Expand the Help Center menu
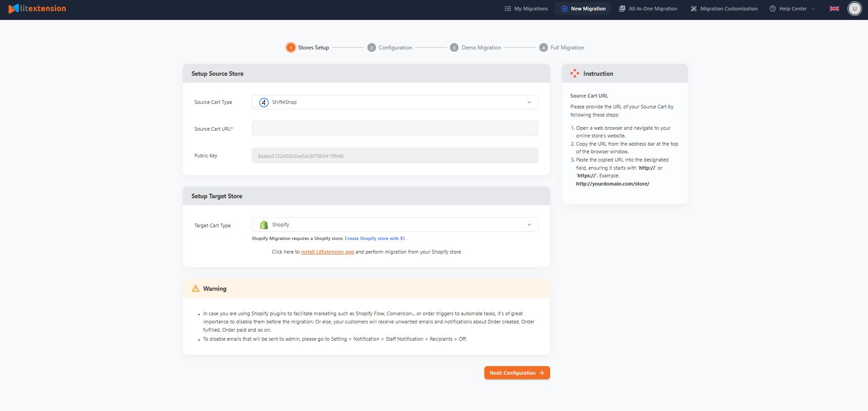Screen dimensions: 868x411 tap(792, 9)
